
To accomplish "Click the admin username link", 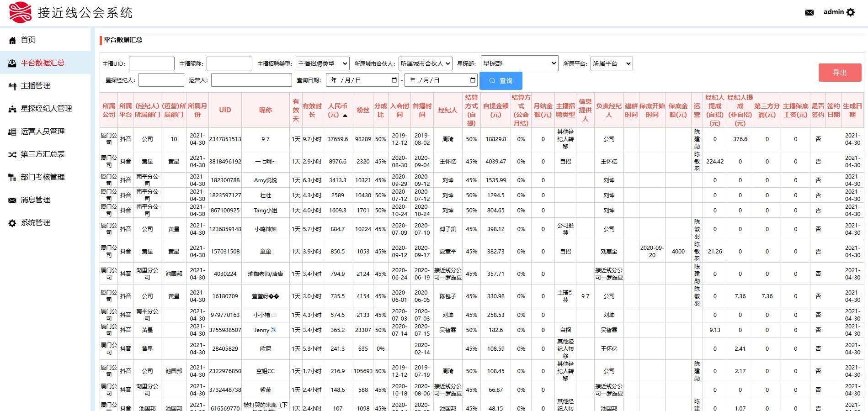I will [834, 12].
